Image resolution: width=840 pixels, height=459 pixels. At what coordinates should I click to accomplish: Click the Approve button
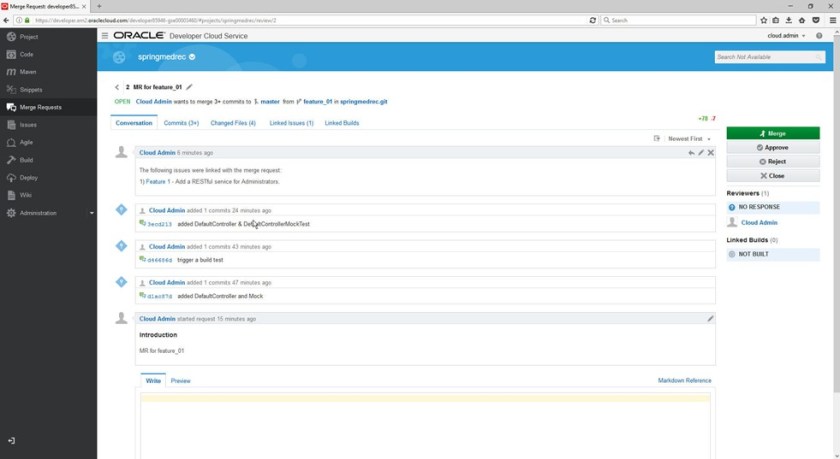point(772,147)
